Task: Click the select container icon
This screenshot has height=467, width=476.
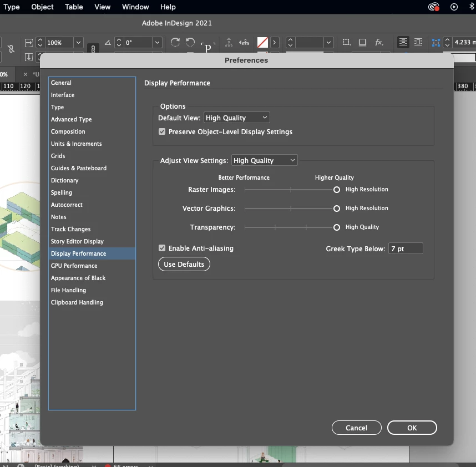Action: pyautogui.click(x=229, y=42)
